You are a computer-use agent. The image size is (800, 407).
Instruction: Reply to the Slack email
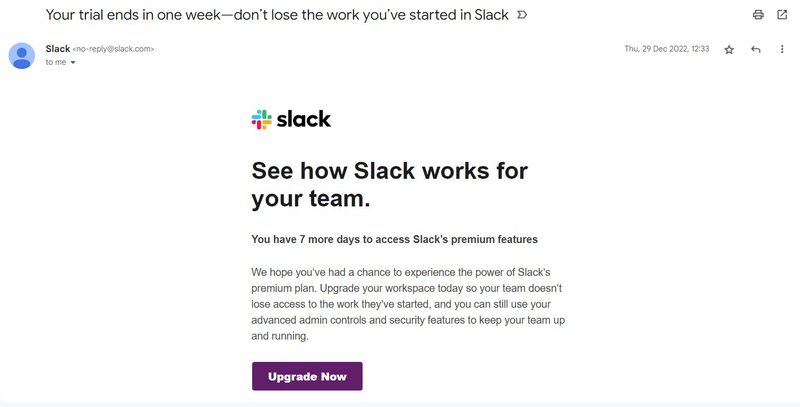[756, 49]
